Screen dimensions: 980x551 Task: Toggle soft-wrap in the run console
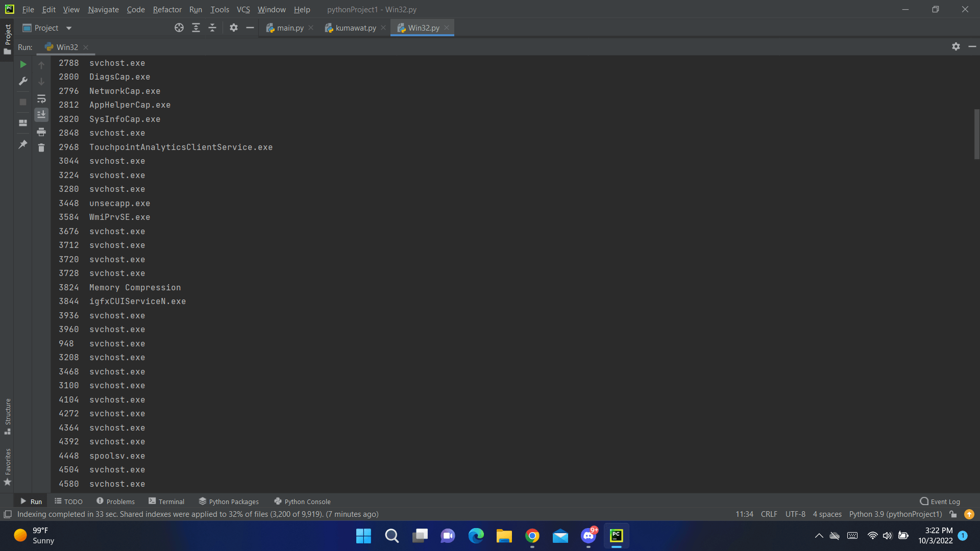(41, 98)
